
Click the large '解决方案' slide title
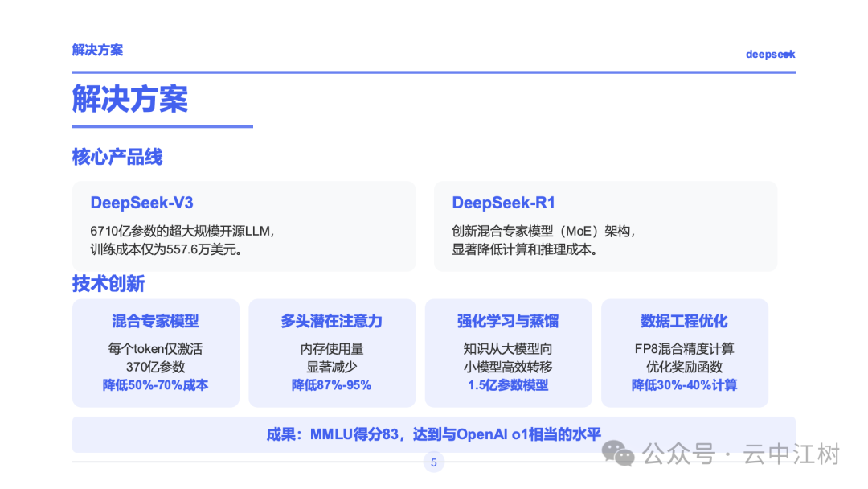pos(130,99)
